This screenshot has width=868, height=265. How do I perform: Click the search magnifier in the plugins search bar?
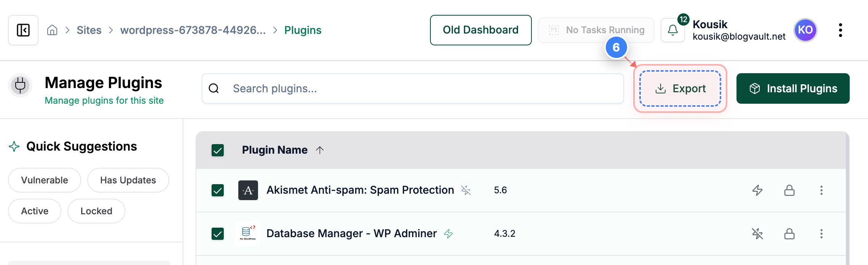[x=214, y=88]
